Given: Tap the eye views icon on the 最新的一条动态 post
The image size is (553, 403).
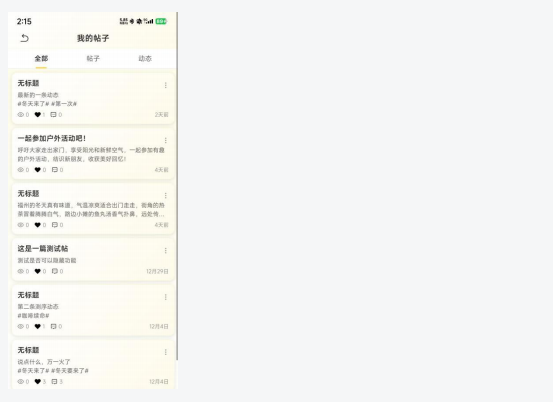Looking at the screenshot, I should [21, 115].
